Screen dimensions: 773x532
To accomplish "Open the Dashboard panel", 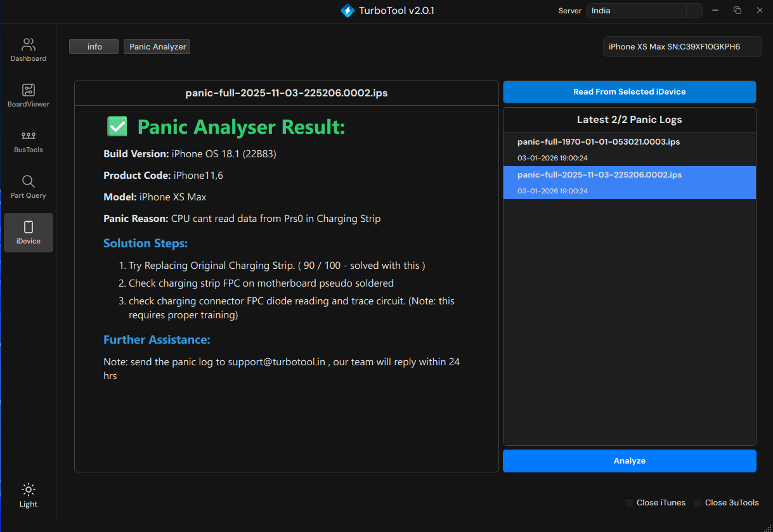I will (28, 49).
